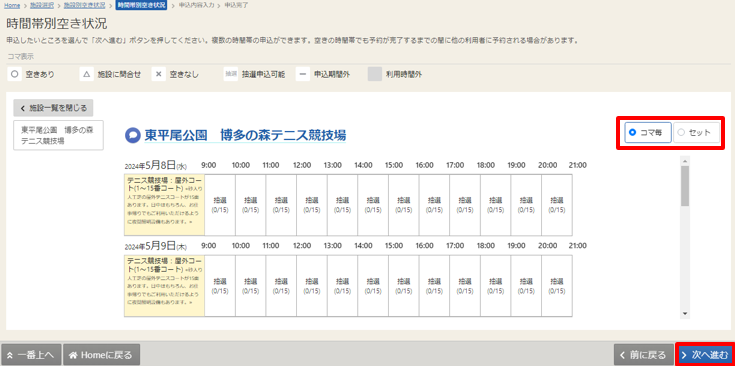Viewport: 737px width, 366px height.
Task: Click the speech bubble icon beside facility title
Action: pos(133,135)
